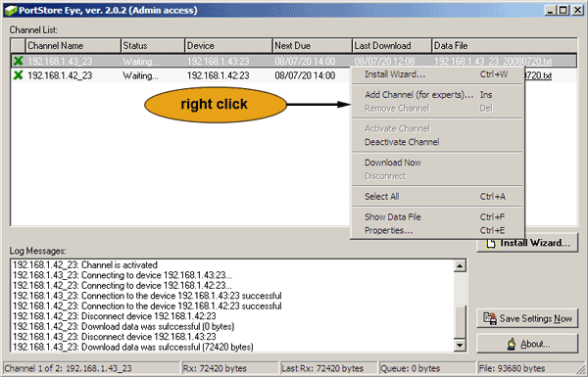Open Properties... from context menu
This screenshot has width=588, height=377.
[436, 230]
